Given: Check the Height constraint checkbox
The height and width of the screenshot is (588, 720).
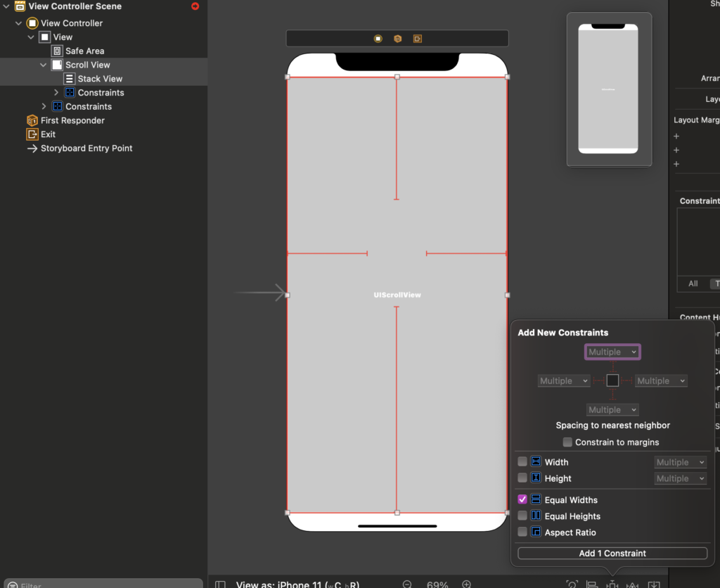Looking at the screenshot, I should pyautogui.click(x=522, y=478).
